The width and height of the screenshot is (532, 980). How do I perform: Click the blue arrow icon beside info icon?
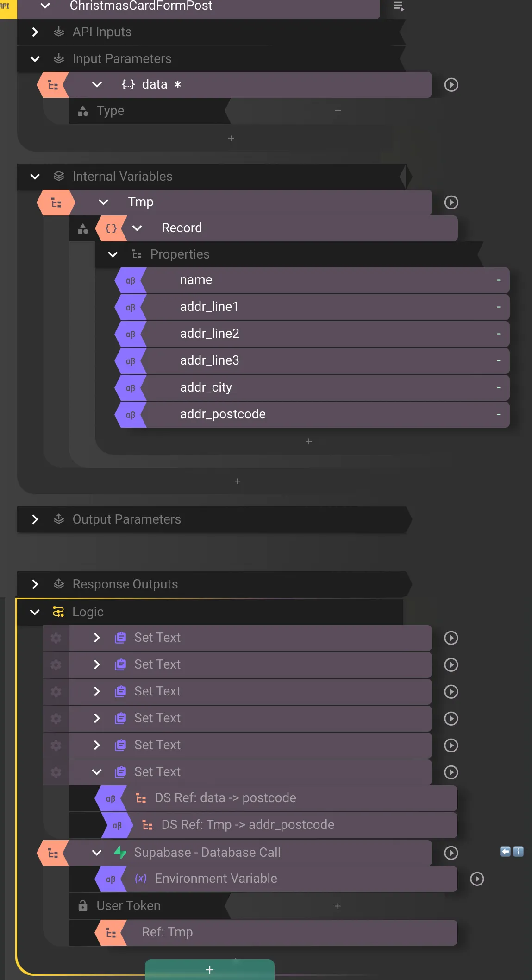point(505,851)
